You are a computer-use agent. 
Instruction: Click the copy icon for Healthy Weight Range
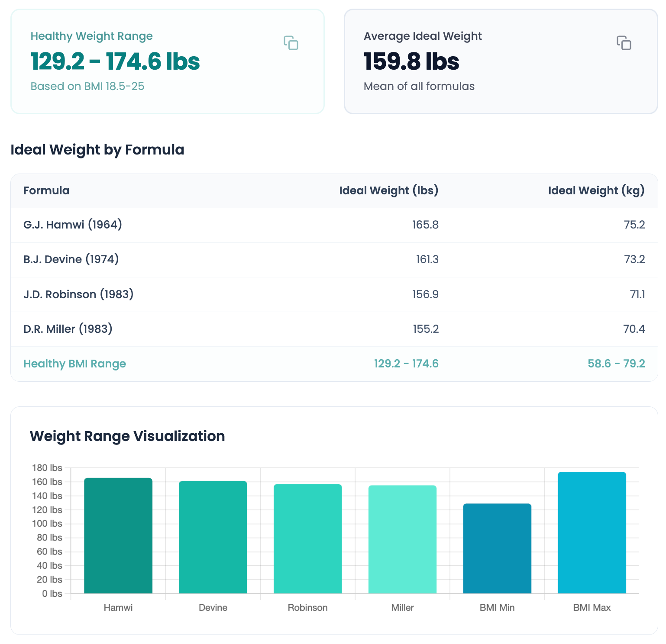point(291,44)
